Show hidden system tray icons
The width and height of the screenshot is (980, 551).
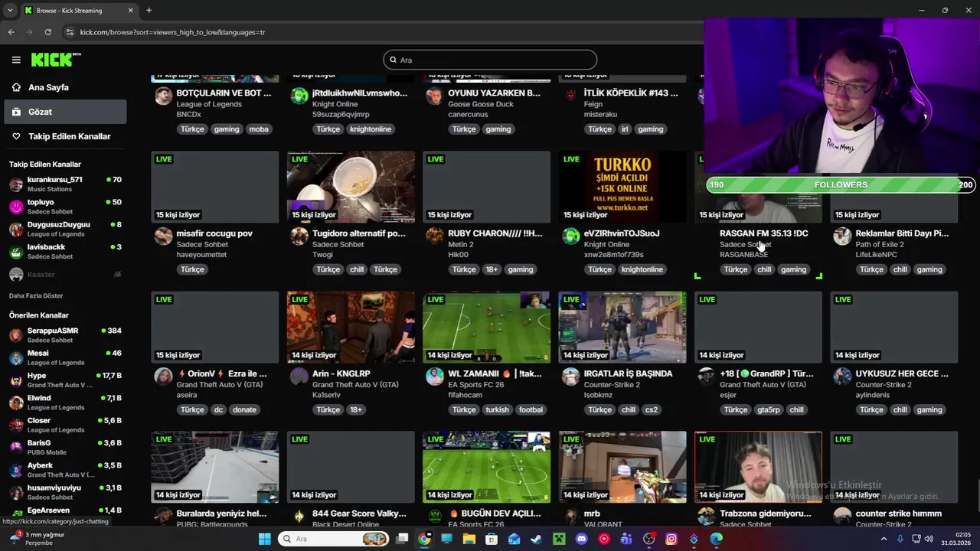[x=884, y=539]
